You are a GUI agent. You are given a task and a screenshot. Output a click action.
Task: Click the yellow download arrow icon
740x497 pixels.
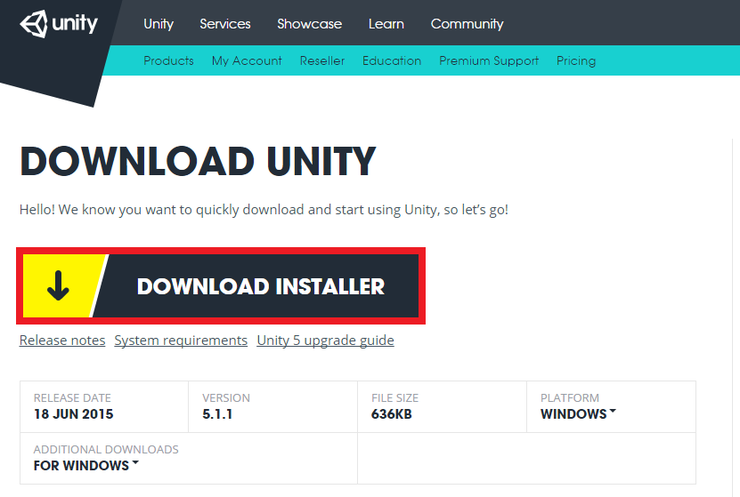click(x=58, y=286)
